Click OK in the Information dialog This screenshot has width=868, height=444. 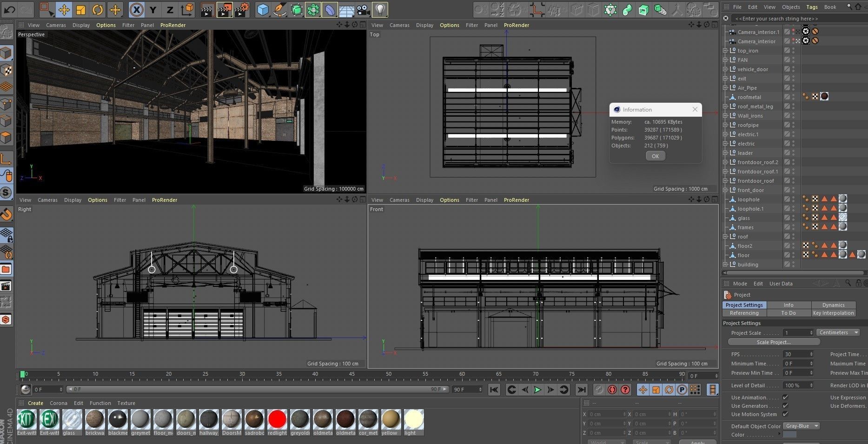coord(655,156)
